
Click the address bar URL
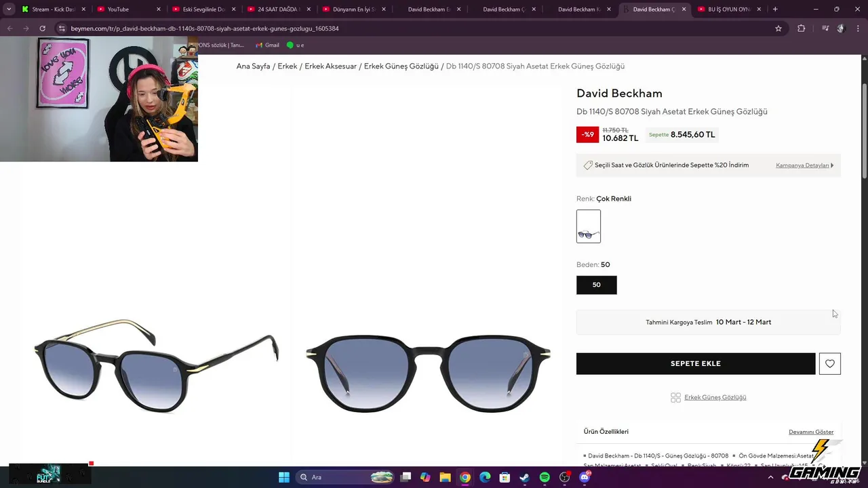(205, 28)
